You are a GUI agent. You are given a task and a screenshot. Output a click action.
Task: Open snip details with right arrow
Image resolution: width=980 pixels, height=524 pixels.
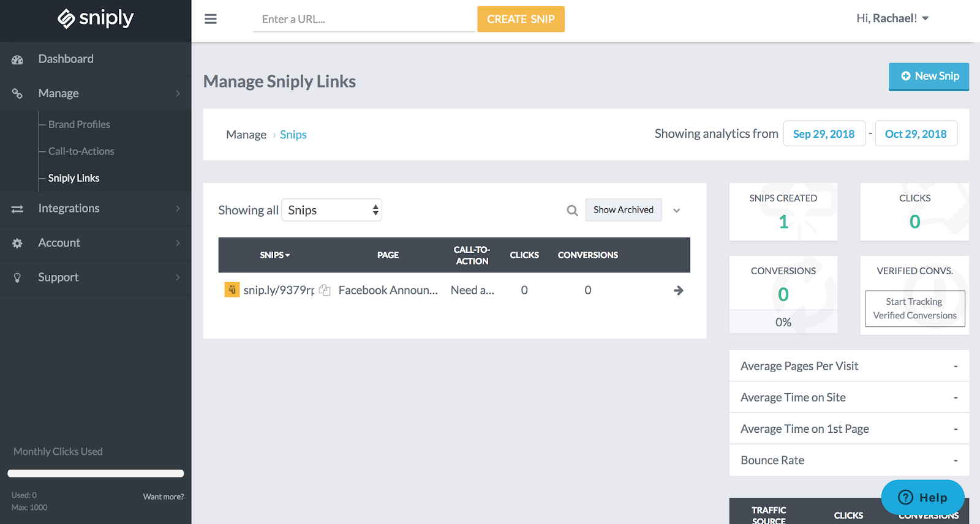[678, 290]
